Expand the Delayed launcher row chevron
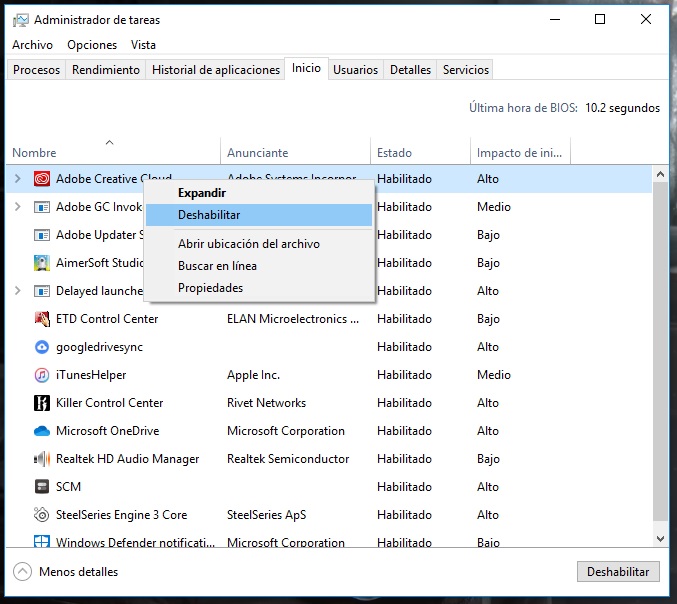The height and width of the screenshot is (604, 677). (18, 291)
